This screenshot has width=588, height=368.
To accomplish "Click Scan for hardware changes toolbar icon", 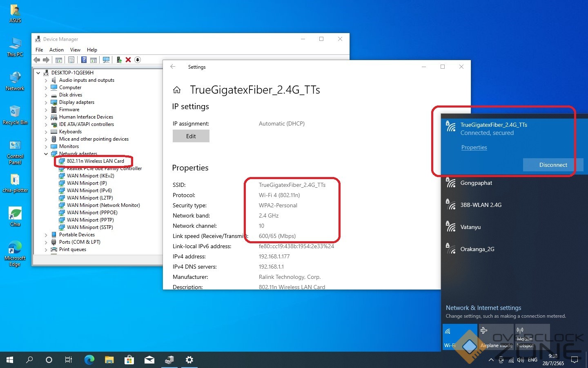I will click(x=106, y=60).
